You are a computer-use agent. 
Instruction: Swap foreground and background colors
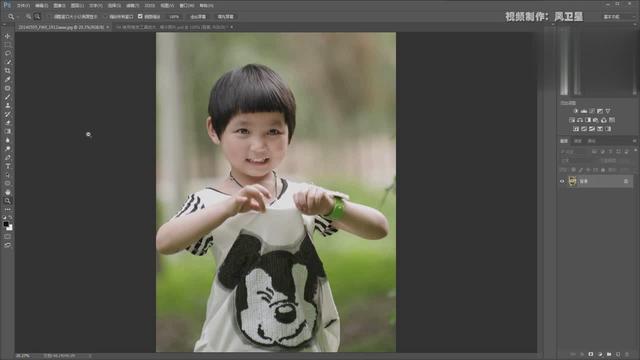pyautogui.click(x=11, y=218)
